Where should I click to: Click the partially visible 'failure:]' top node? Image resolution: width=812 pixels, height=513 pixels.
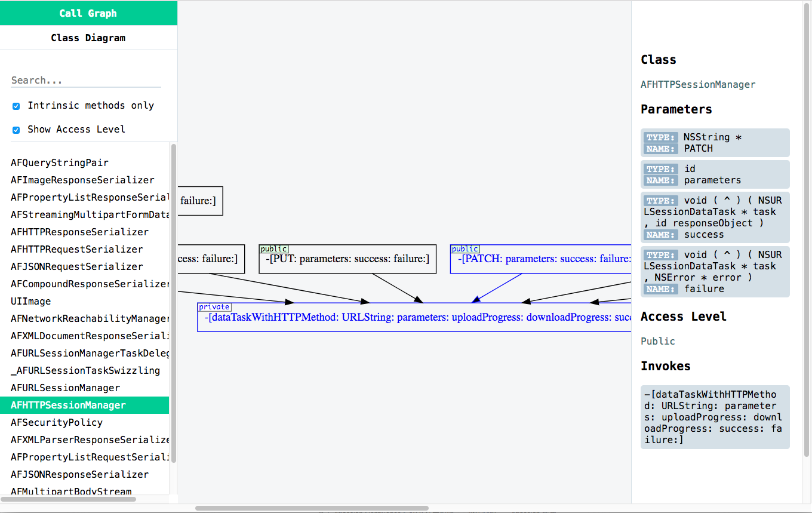[200, 201]
